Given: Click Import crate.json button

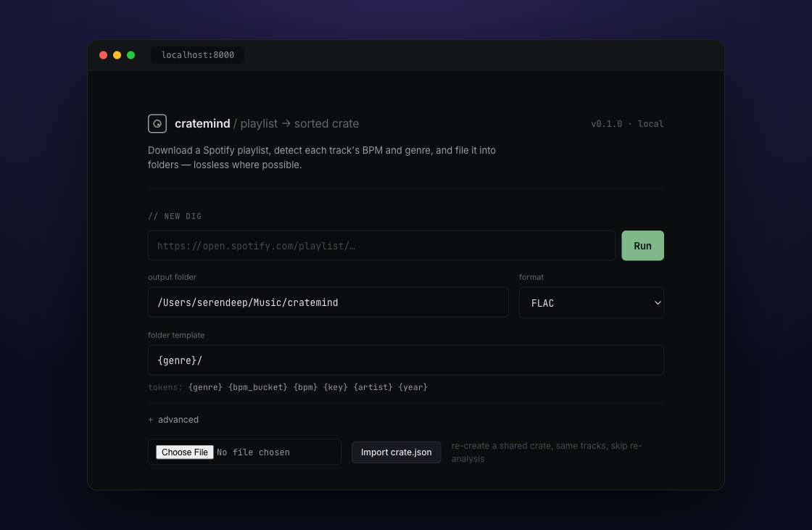Looking at the screenshot, I should click(396, 452).
